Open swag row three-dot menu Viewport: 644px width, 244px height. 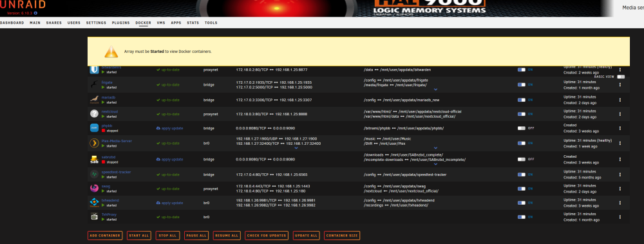coord(620,189)
